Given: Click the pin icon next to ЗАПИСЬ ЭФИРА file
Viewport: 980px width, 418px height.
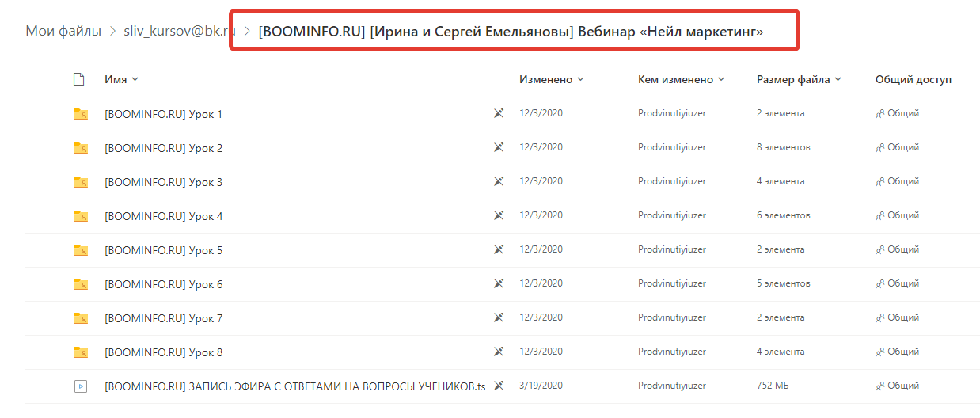Looking at the screenshot, I should (x=499, y=386).
